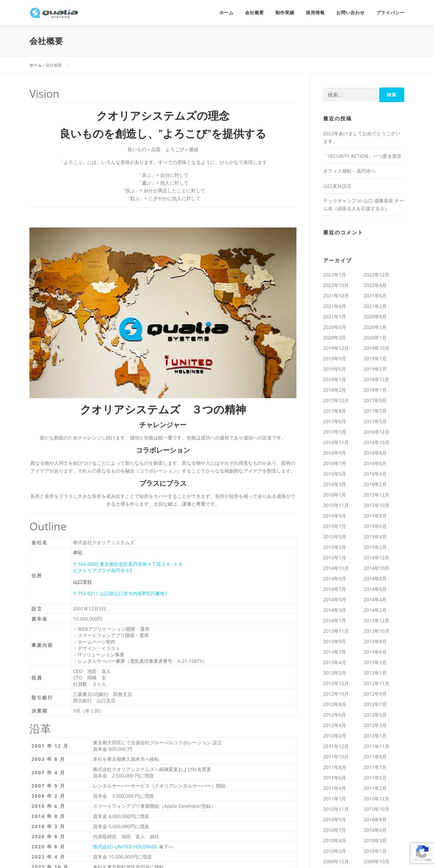
Task: Open the 2014年9月 archive
Action: [334, 579]
